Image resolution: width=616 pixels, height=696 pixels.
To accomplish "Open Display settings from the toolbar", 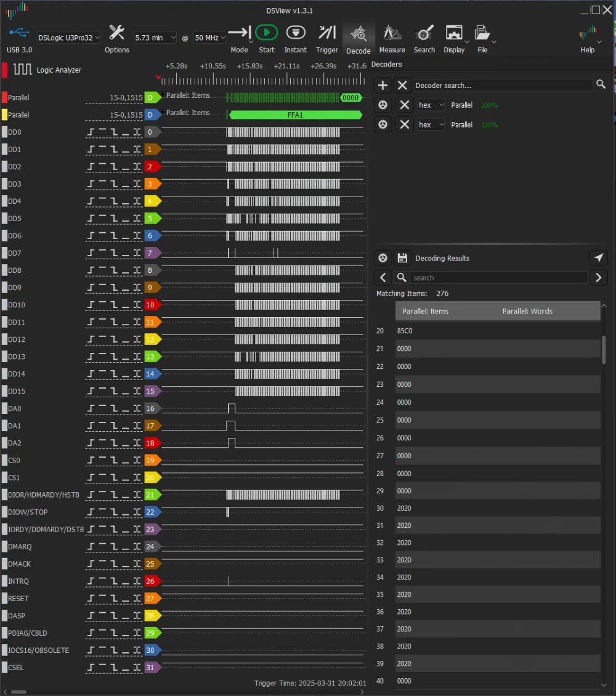I will pos(453,32).
